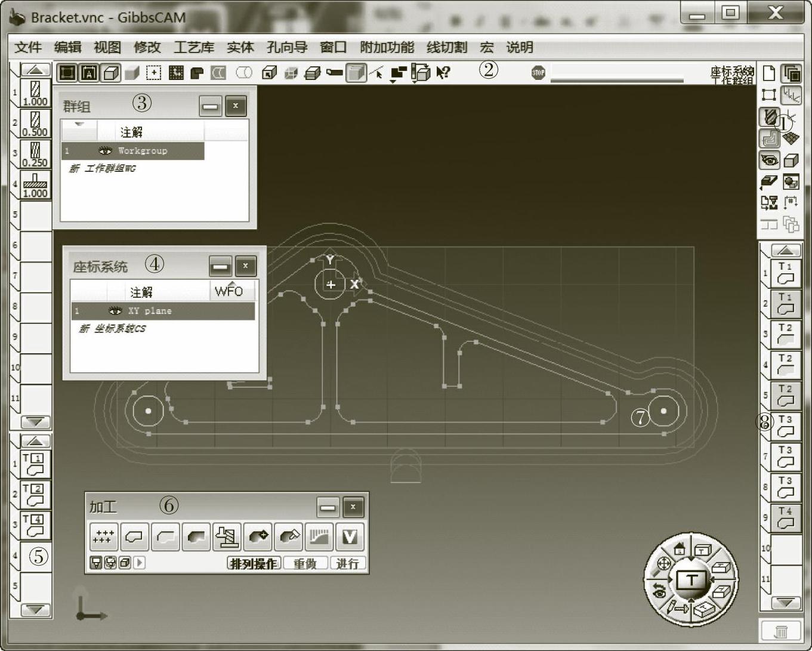This screenshot has width=812, height=651.
Task: Select the roughing pocket icon in 加工
Action: [196, 536]
